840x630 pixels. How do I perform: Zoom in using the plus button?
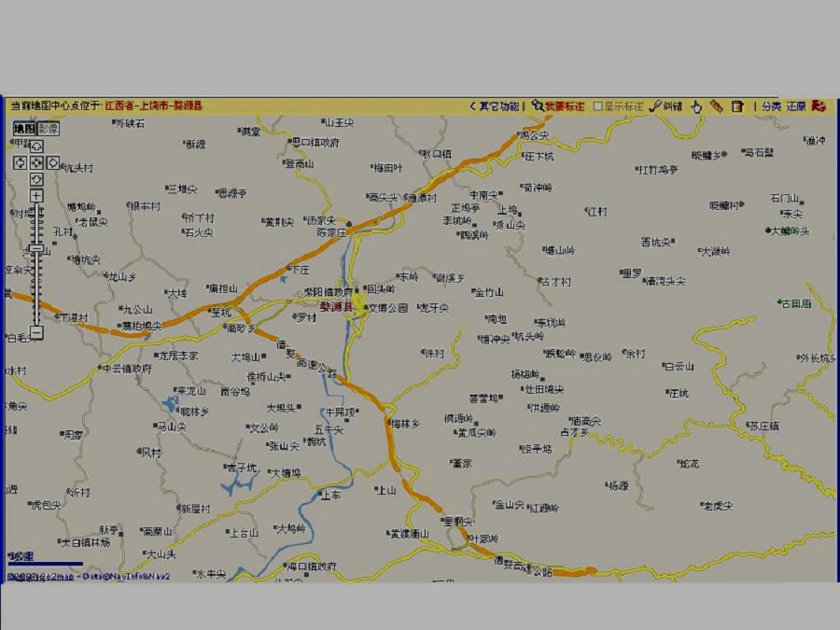point(36,196)
